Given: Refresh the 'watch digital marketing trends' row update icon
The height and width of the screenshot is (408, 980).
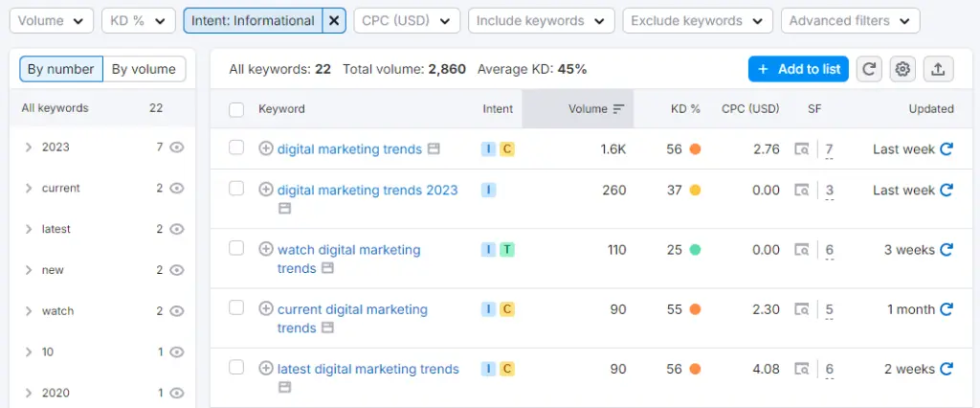Looking at the screenshot, I should coord(947,250).
